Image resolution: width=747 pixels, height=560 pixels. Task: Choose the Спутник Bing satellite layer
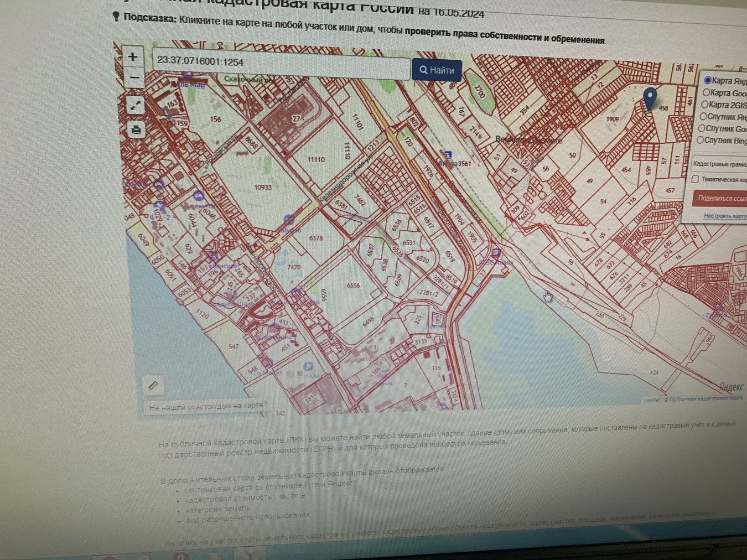point(701,140)
